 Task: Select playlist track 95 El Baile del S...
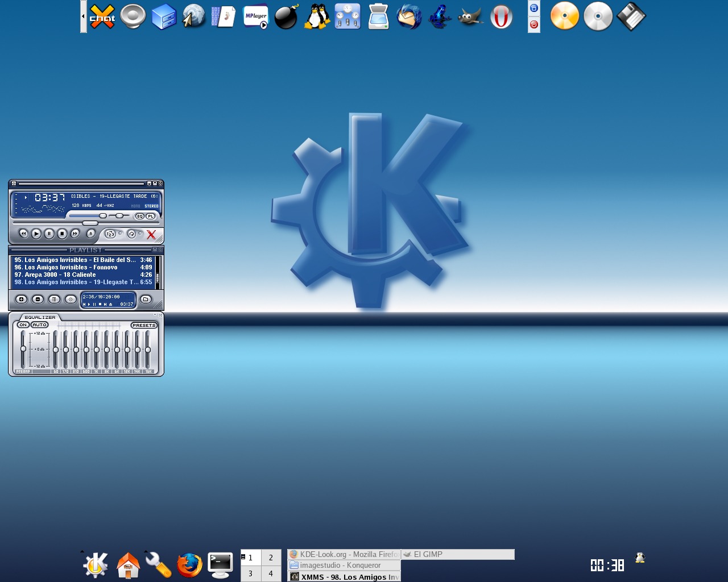pyautogui.click(x=83, y=260)
